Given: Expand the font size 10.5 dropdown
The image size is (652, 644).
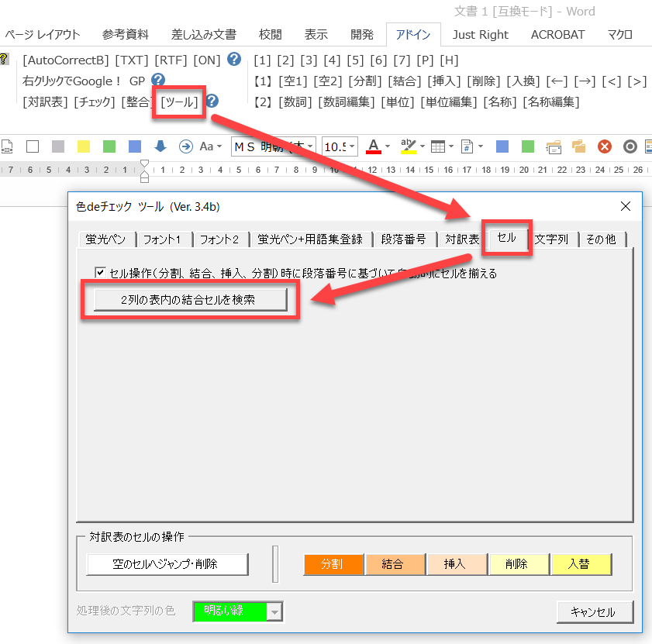Looking at the screenshot, I should click(x=352, y=146).
